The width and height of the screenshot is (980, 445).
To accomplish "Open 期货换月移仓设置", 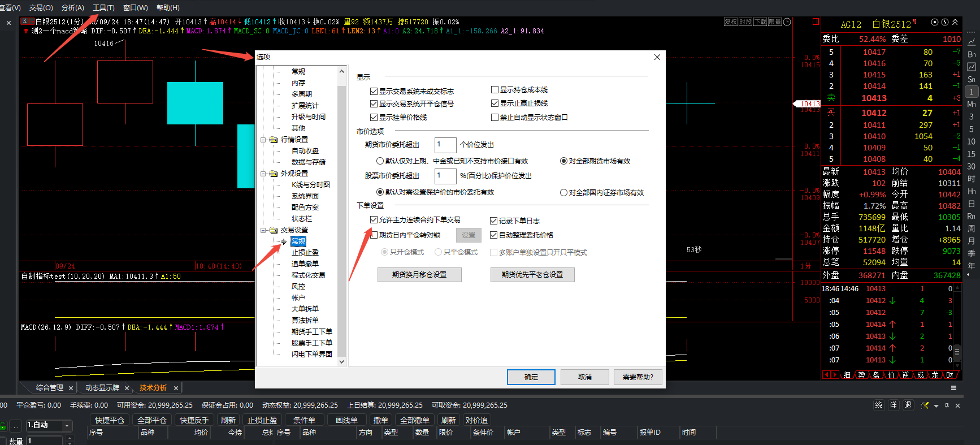I will tap(419, 275).
